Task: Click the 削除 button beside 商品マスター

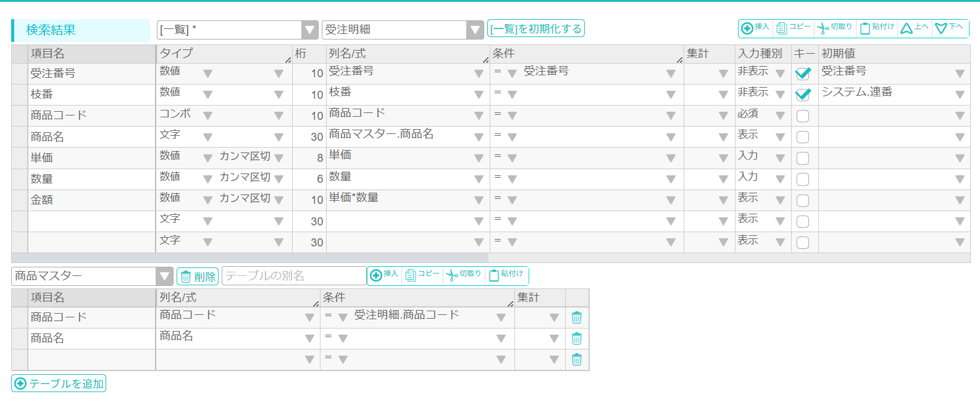Action: point(198,276)
